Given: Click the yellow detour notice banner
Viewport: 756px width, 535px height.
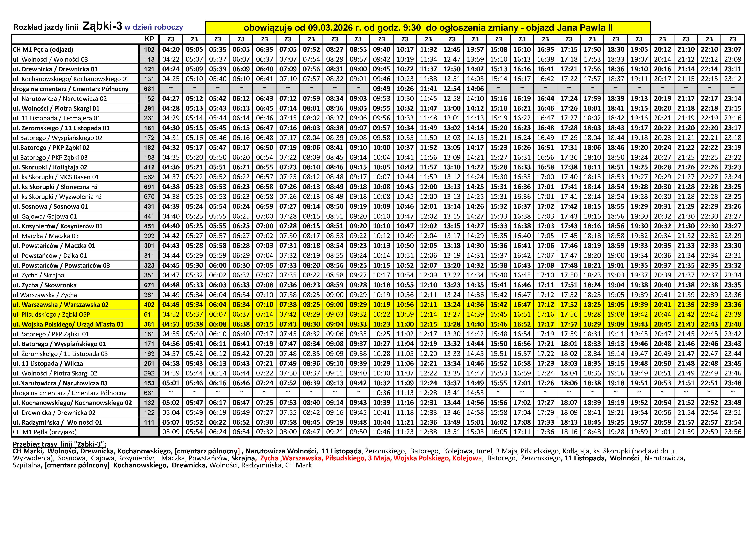Looking at the screenshot, I should [428, 28].
